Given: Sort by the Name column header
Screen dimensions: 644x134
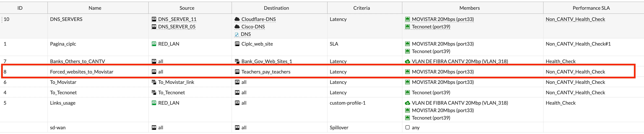Looking at the screenshot, I should coord(95,8).
